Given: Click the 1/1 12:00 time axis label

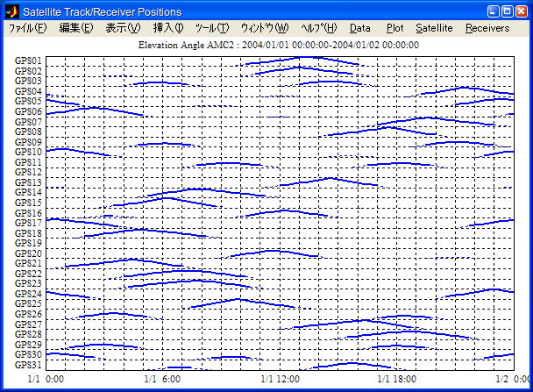Looking at the screenshot, I should pyautogui.click(x=281, y=380).
